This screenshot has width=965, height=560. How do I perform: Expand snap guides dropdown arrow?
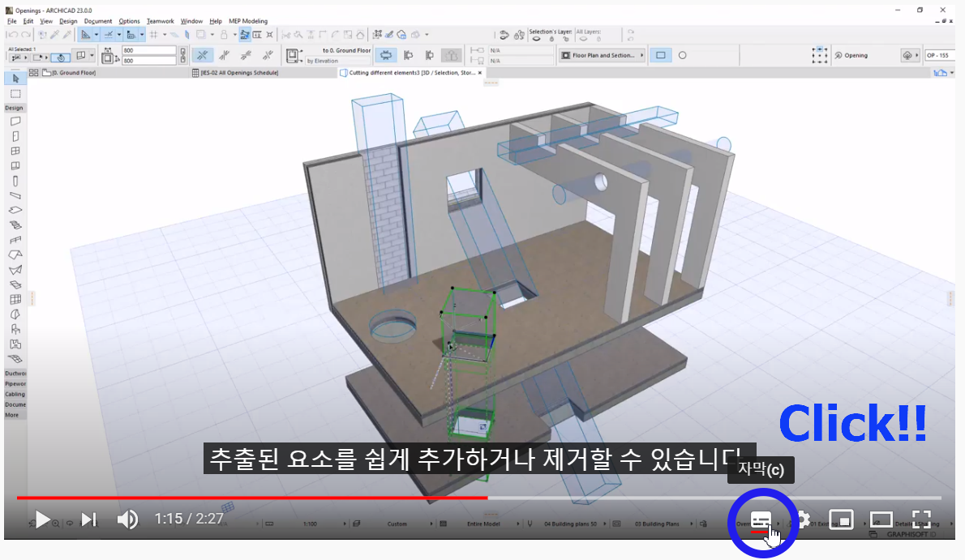pos(118,35)
